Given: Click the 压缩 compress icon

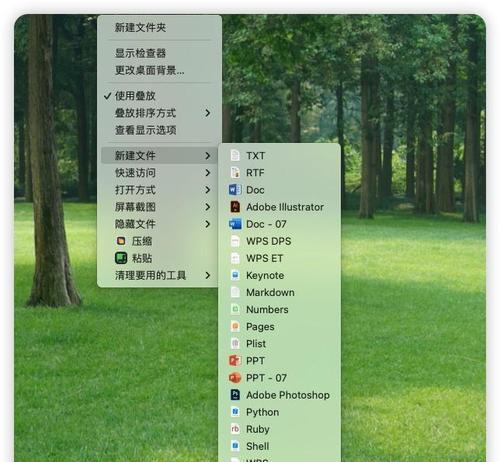Looking at the screenshot, I should point(121,241).
